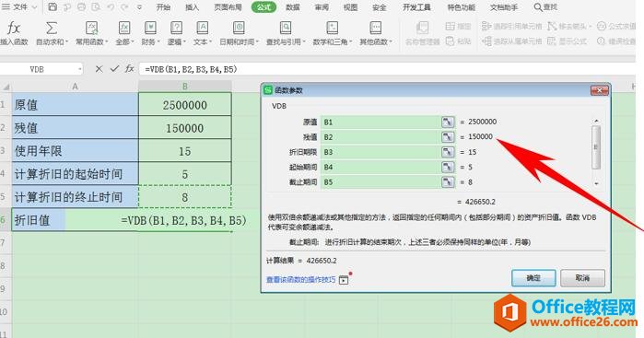Open the 常用函数 (common functions) dropdown

coord(92,41)
